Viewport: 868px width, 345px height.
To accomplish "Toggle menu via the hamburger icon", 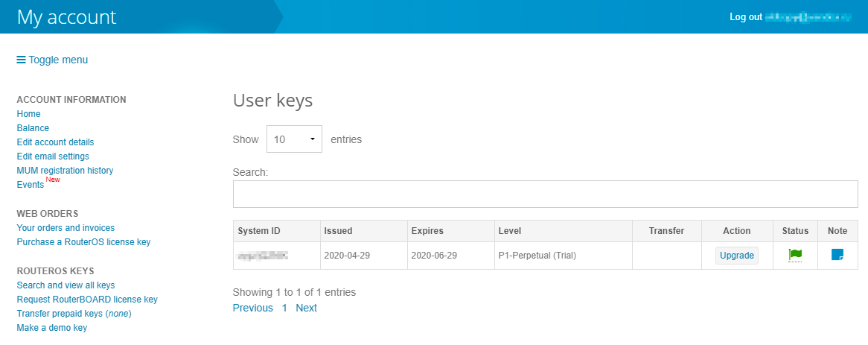I will coord(22,60).
